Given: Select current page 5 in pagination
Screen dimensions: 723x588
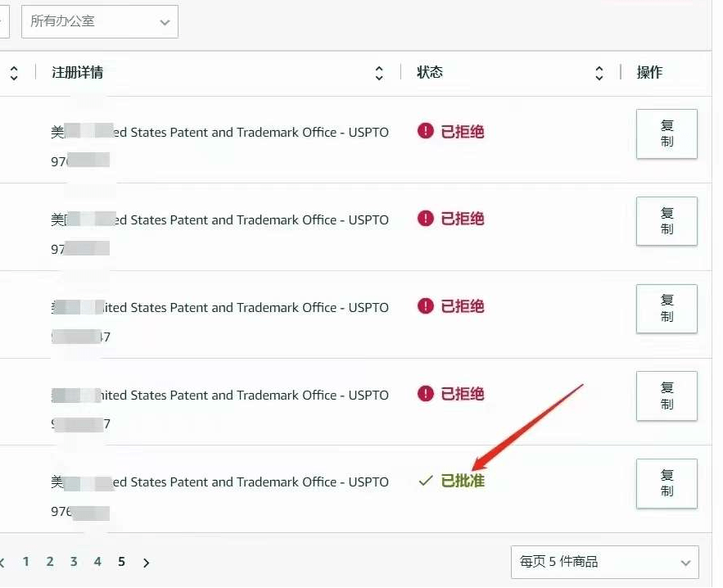Looking at the screenshot, I should (121, 562).
